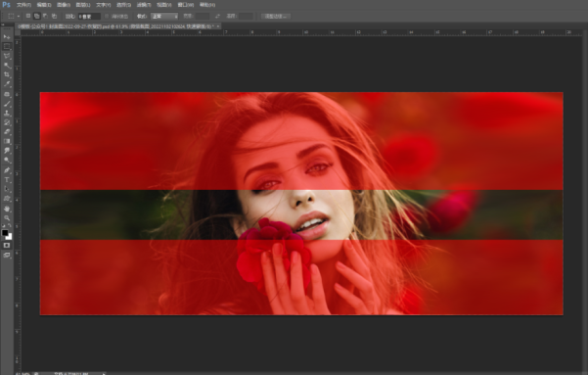Select the Eraser tool

tap(7, 132)
